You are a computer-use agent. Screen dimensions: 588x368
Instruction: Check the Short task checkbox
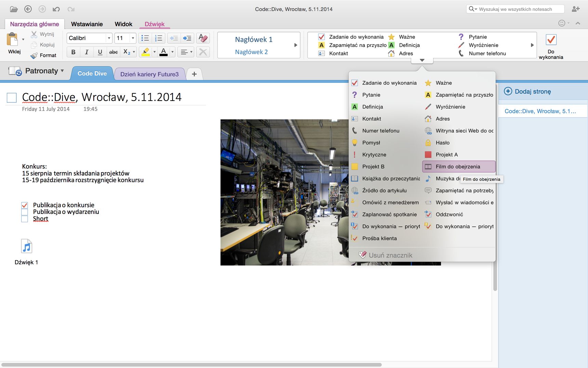pyautogui.click(x=25, y=219)
